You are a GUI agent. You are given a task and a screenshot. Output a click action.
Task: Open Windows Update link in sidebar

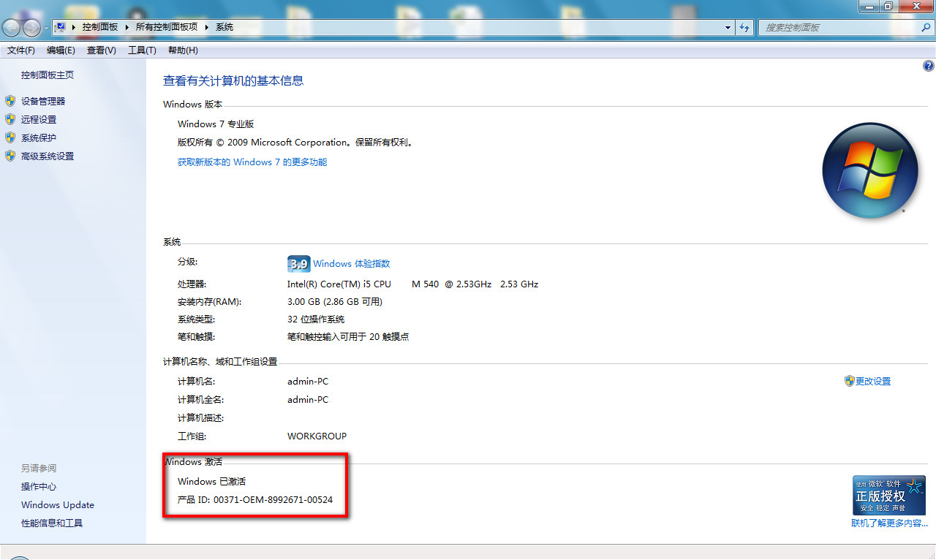[58, 505]
